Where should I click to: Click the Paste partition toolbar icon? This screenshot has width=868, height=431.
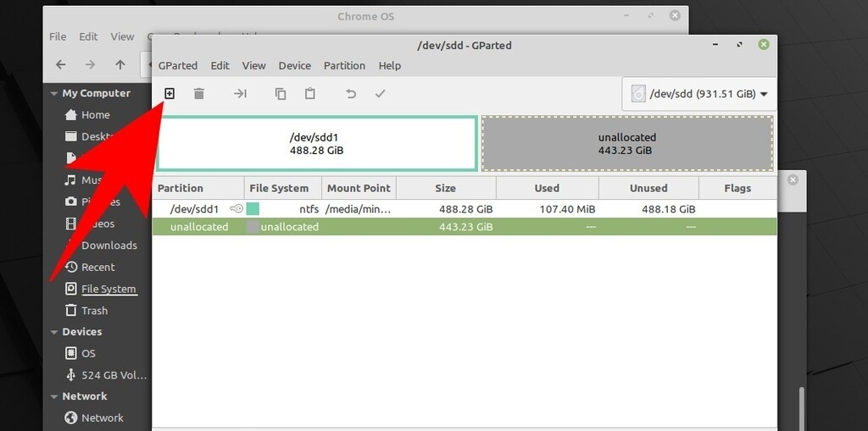coord(310,93)
